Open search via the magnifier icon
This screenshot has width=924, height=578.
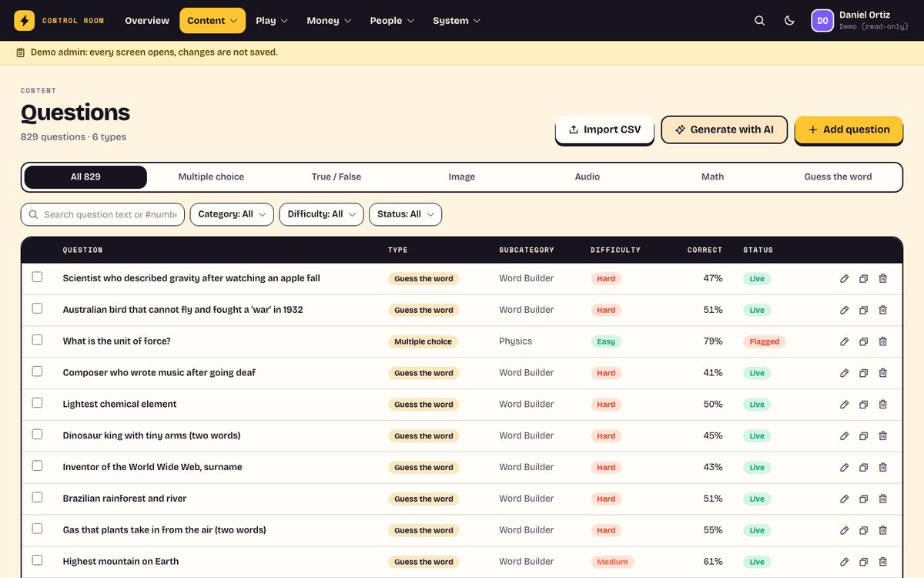(x=760, y=21)
